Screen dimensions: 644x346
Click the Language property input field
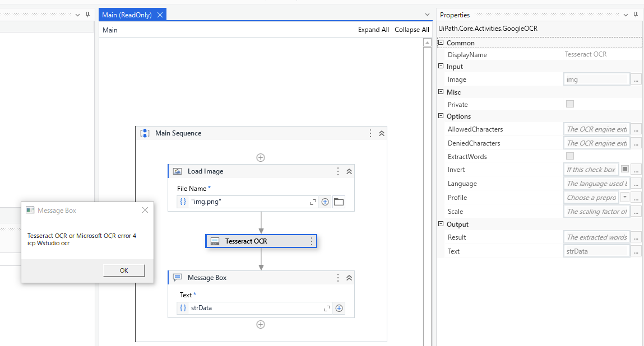tap(596, 184)
